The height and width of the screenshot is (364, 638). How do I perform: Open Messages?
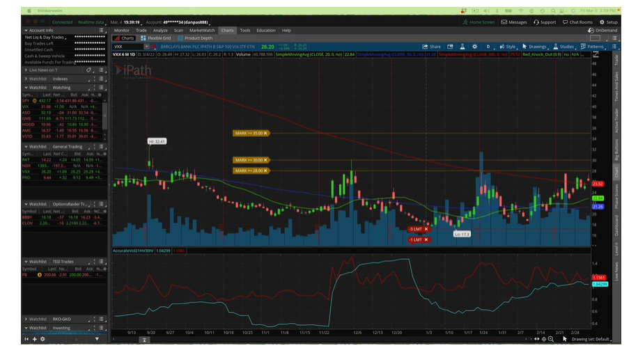click(514, 22)
